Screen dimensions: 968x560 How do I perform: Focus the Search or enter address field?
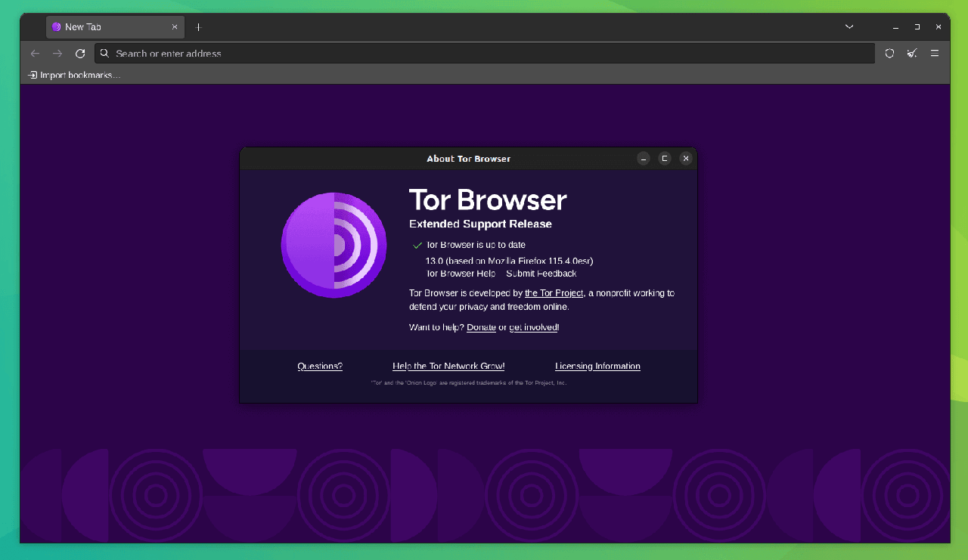coord(484,54)
